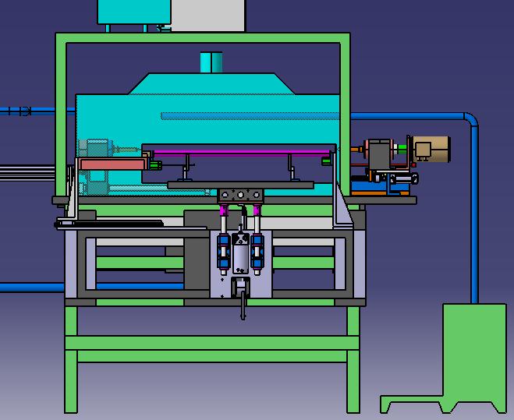The width and height of the screenshot is (514, 420).
Task: Select the cyan trapezoidal hood on top
Action: point(211,84)
